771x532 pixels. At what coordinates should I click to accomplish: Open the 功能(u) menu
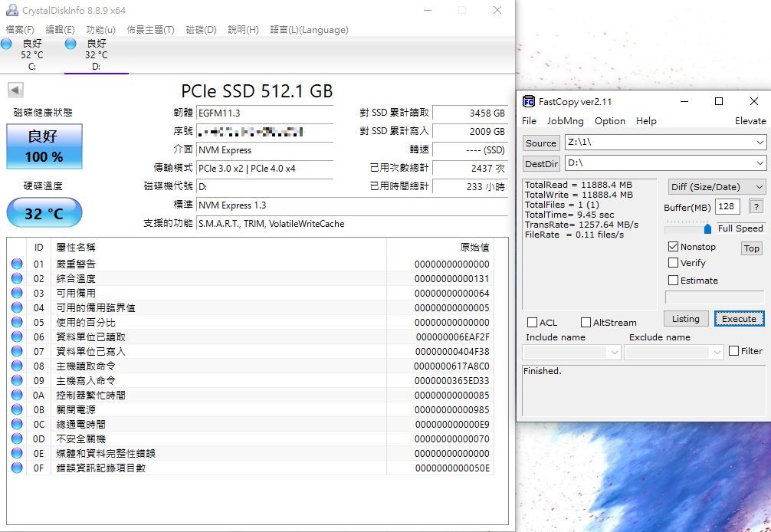tap(101, 29)
